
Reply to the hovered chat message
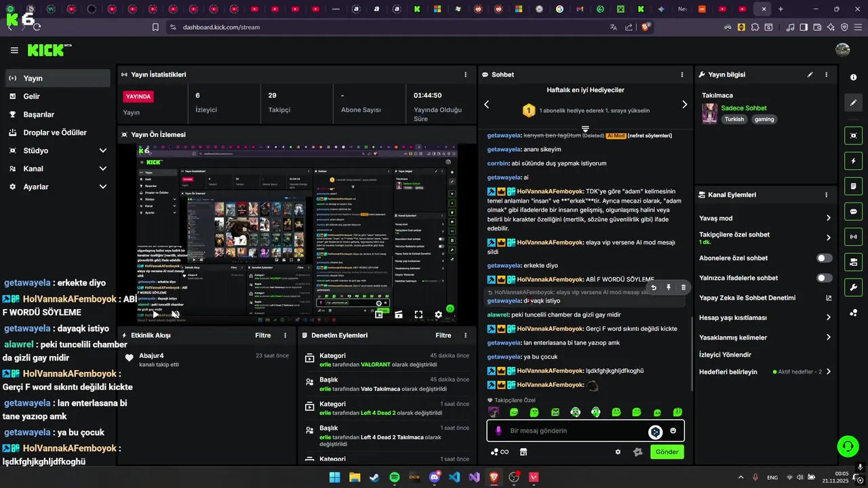coord(654,287)
